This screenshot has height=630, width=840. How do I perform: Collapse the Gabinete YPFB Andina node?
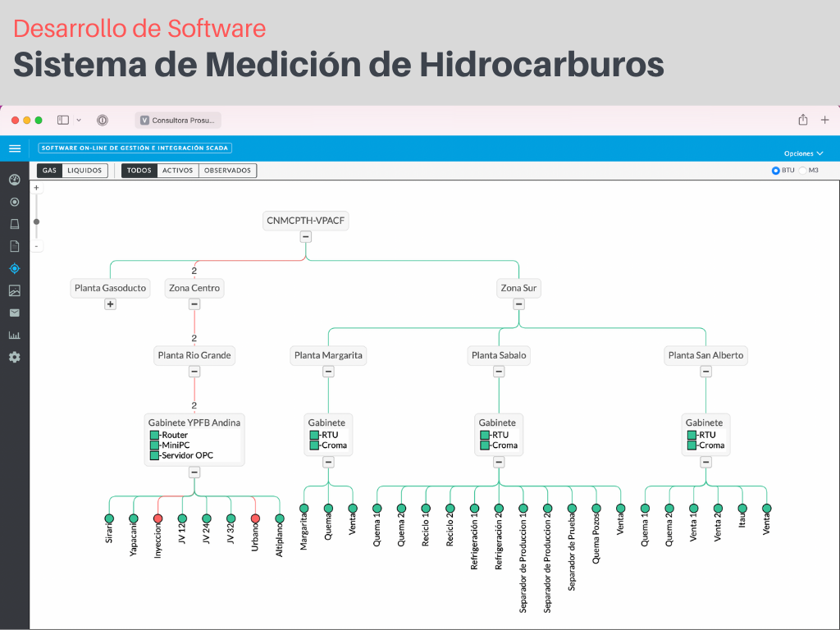[x=194, y=472]
